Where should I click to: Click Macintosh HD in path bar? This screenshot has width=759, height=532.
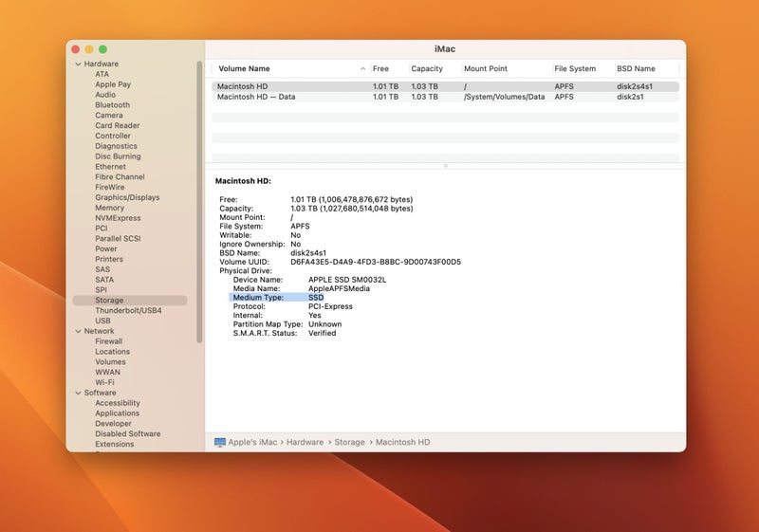click(x=402, y=442)
